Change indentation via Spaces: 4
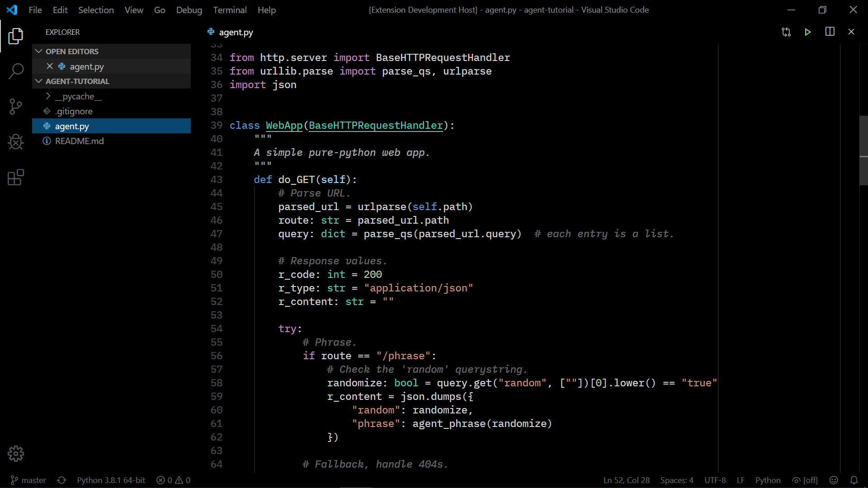This screenshot has height=488, width=868. pyautogui.click(x=677, y=480)
